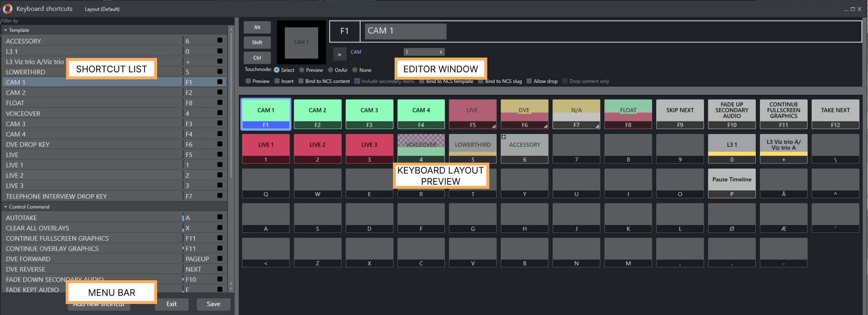Click the VOICEOVER key tile
Viewport: 868px width, 315px height.
point(421,149)
